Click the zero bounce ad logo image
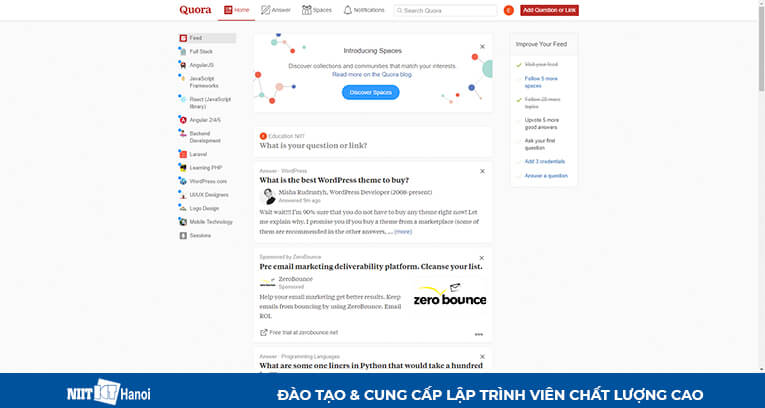 [x=449, y=295]
